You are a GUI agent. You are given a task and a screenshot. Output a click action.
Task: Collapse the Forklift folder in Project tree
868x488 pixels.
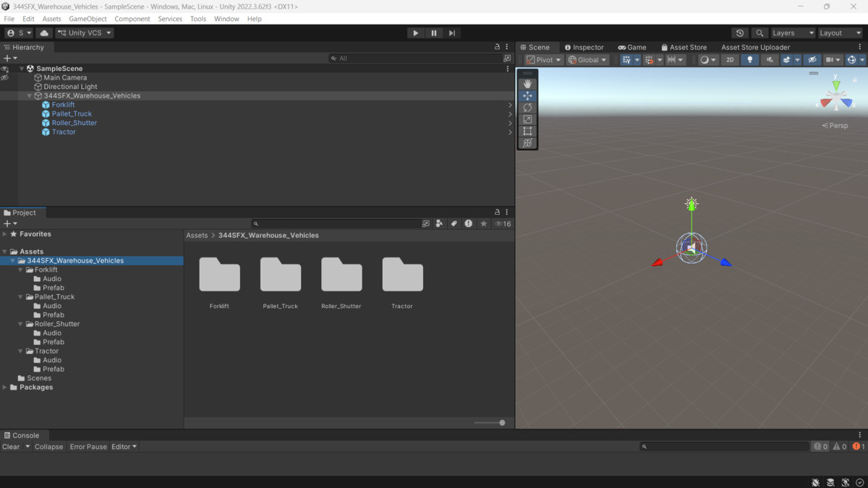[21, 270]
